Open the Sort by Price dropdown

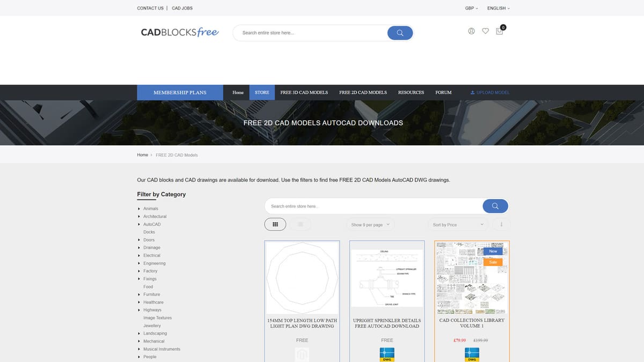click(x=458, y=225)
